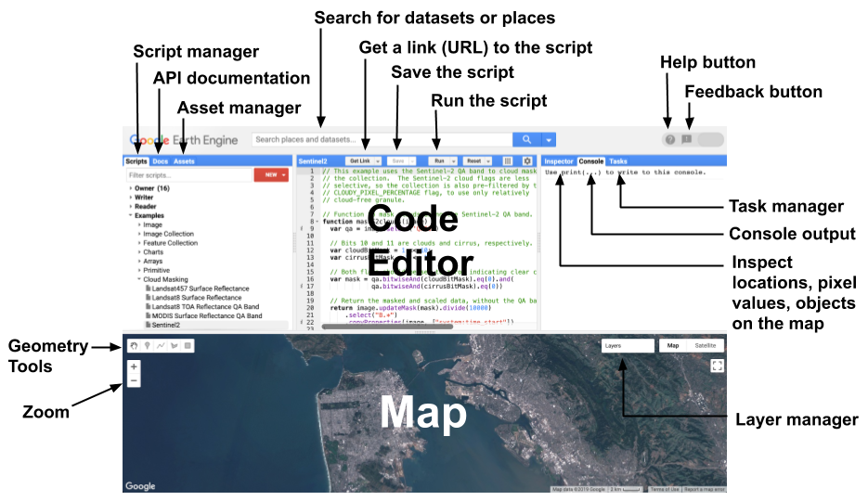Switch map to Satellite view
The height and width of the screenshot is (501, 868).
click(706, 345)
